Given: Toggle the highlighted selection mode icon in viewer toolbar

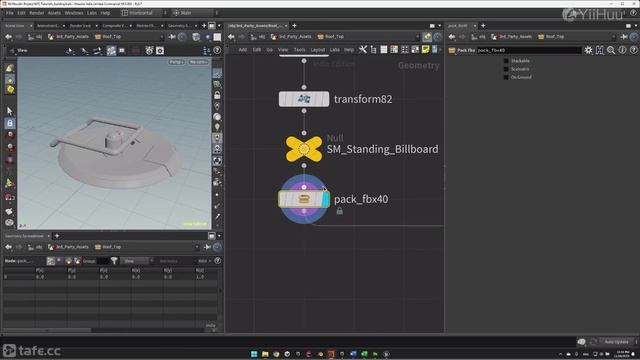Looking at the screenshot, I should coord(111,51).
